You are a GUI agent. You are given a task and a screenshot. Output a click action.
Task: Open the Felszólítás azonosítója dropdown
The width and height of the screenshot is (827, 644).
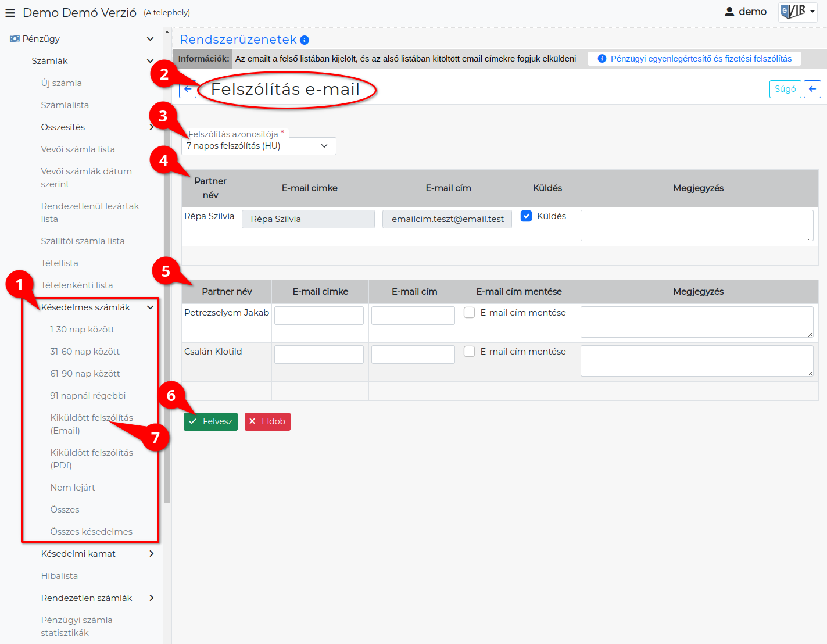click(x=259, y=146)
